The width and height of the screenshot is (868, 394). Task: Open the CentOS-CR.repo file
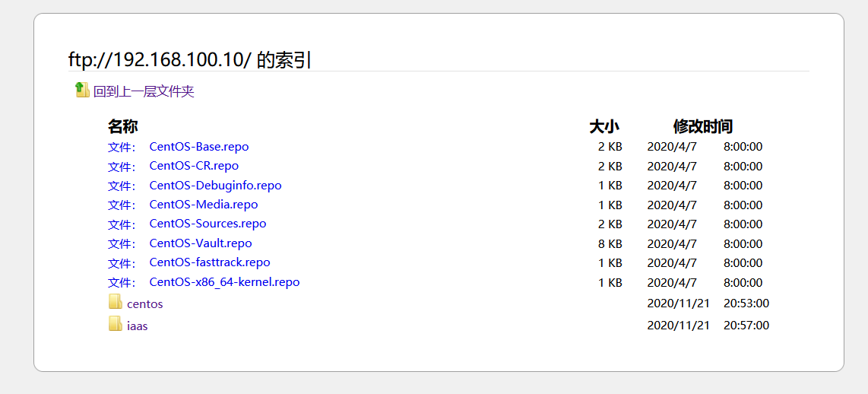tap(194, 166)
